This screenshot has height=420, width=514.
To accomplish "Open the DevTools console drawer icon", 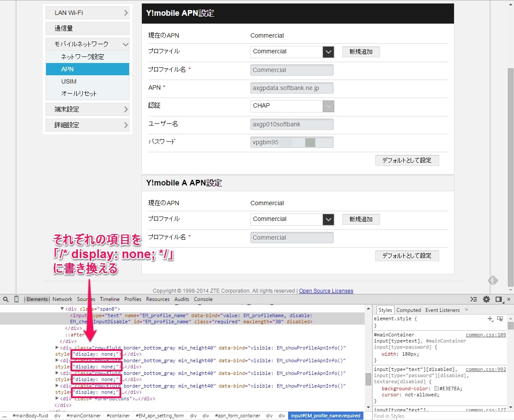I will pyautogui.click(x=473, y=299).
